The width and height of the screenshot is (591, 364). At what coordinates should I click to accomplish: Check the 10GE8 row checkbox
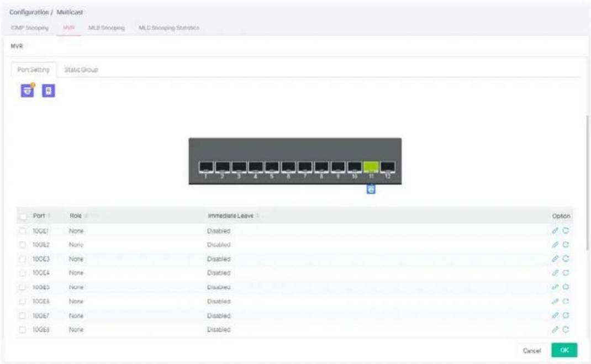tap(23, 330)
